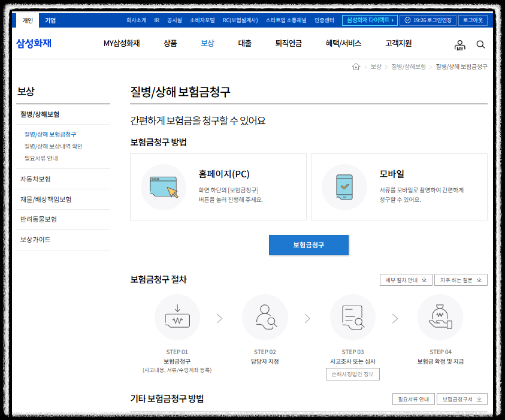The image size is (505, 420).
Task: Click the clock icon beside 로그인연장
Action: tap(407, 20)
